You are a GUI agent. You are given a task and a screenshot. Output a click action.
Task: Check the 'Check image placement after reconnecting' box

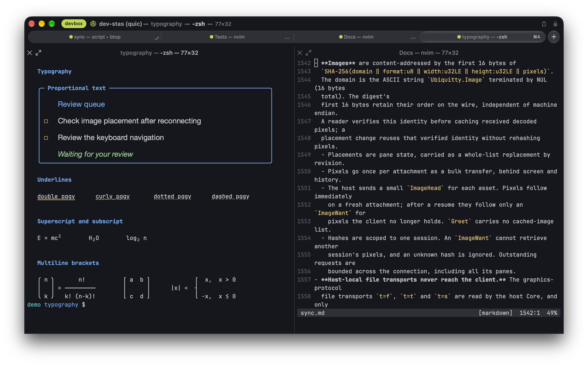(x=46, y=121)
